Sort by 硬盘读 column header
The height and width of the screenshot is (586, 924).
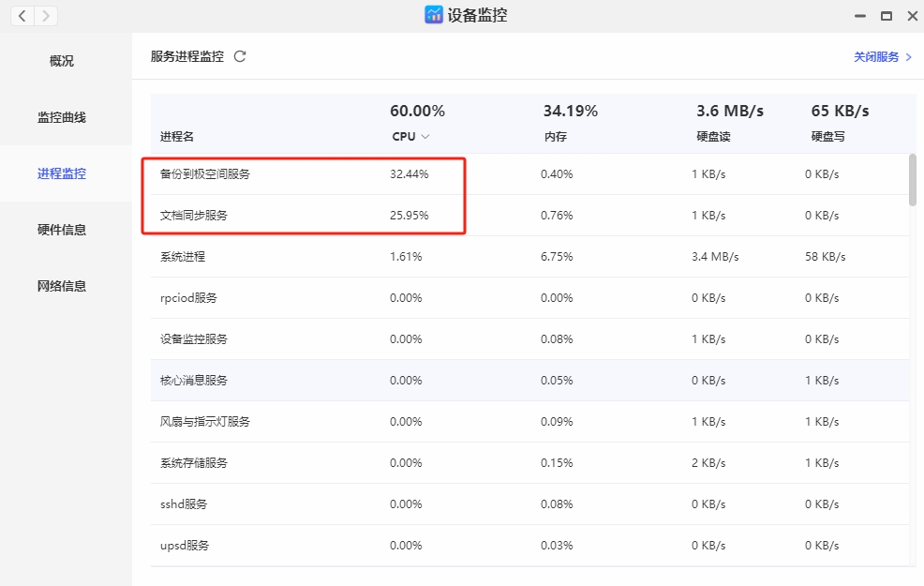click(712, 137)
